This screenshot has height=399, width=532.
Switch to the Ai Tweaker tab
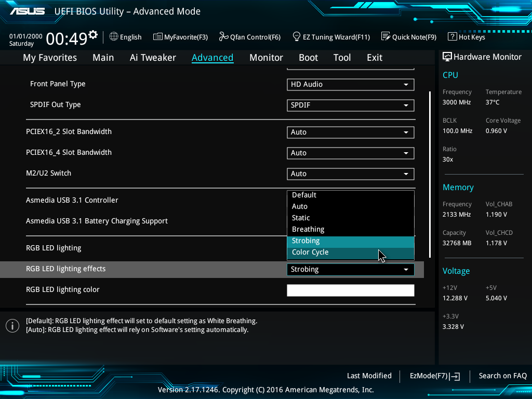pyautogui.click(x=153, y=58)
